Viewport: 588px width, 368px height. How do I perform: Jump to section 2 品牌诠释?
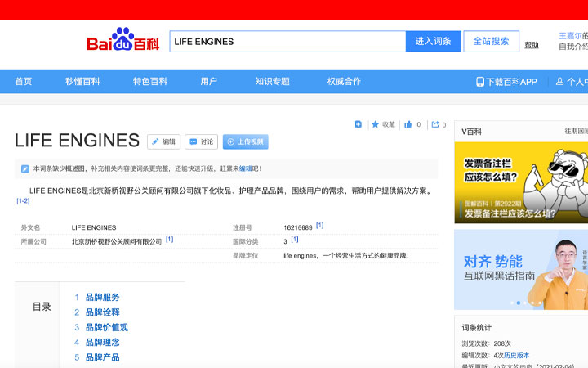[102, 312]
